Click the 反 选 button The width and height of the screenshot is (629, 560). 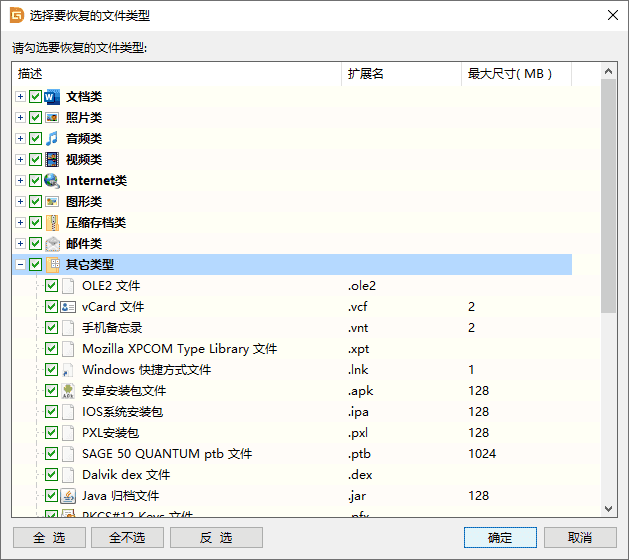(x=216, y=538)
